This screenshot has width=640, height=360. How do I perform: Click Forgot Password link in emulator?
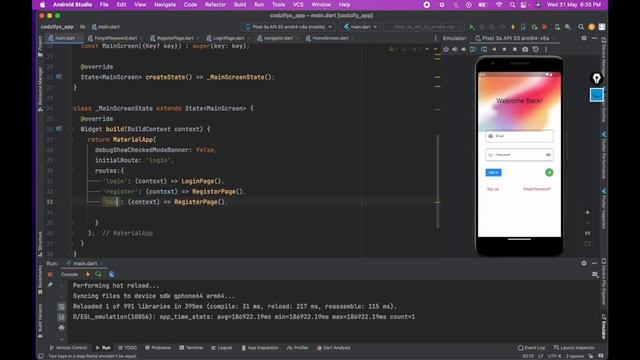coord(537,189)
